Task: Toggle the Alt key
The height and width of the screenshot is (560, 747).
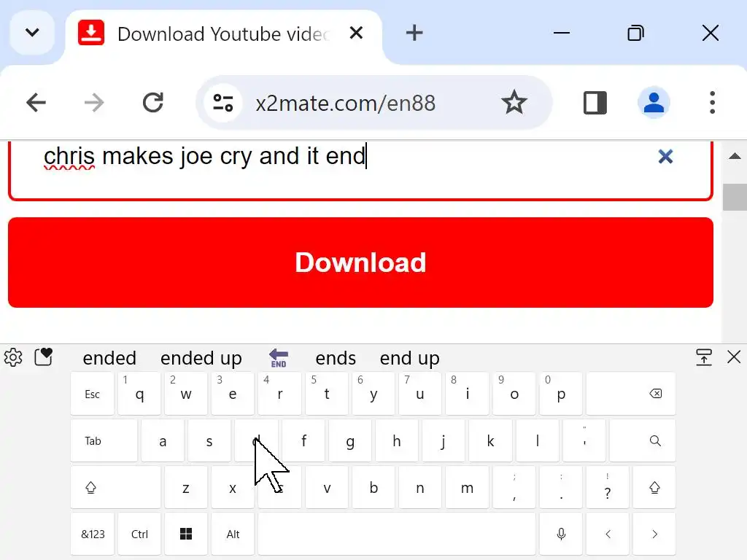Action: click(233, 534)
